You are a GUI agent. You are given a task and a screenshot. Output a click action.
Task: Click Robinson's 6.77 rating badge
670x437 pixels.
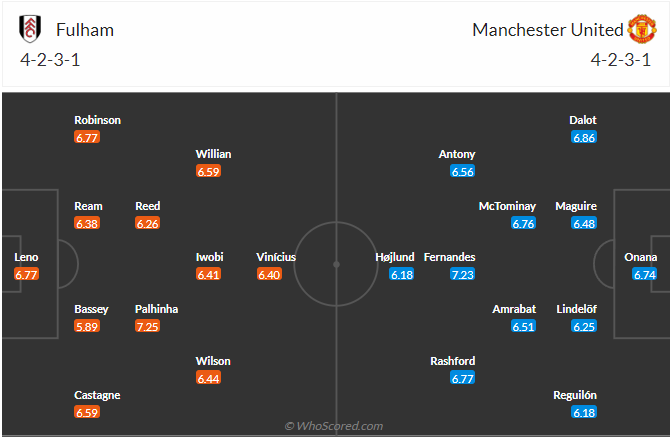87,137
